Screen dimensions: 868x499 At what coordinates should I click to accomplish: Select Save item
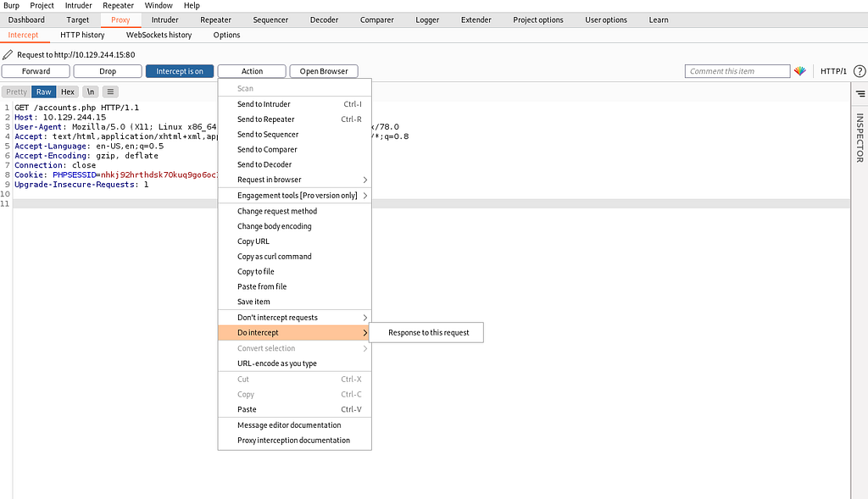pyautogui.click(x=294, y=302)
